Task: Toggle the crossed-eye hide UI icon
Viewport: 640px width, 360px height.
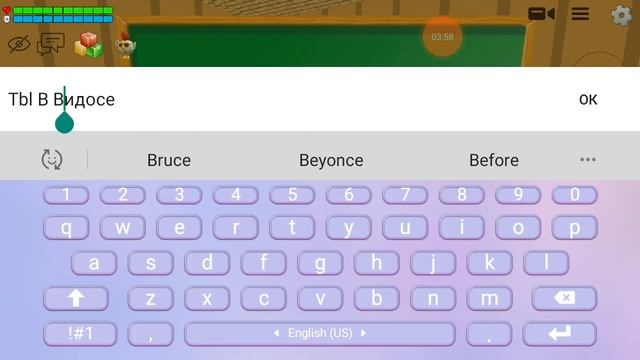Action: tap(19, 44)
